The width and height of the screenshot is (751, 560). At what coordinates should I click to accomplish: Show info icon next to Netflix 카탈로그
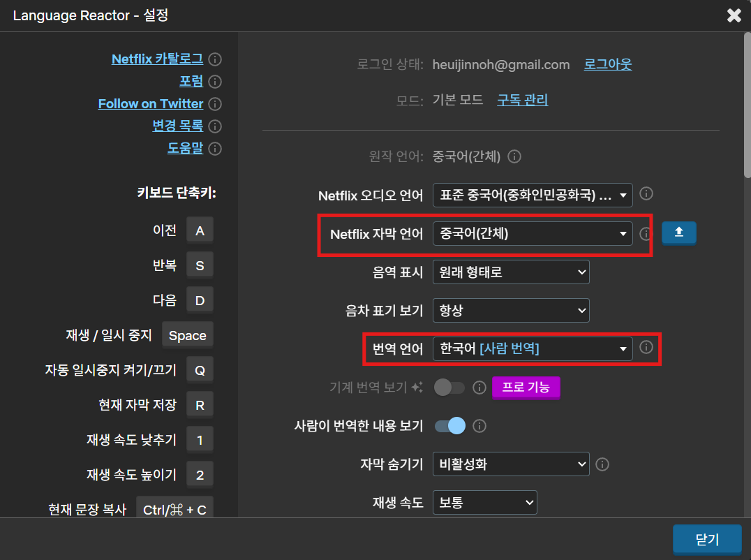pos(215,59)
